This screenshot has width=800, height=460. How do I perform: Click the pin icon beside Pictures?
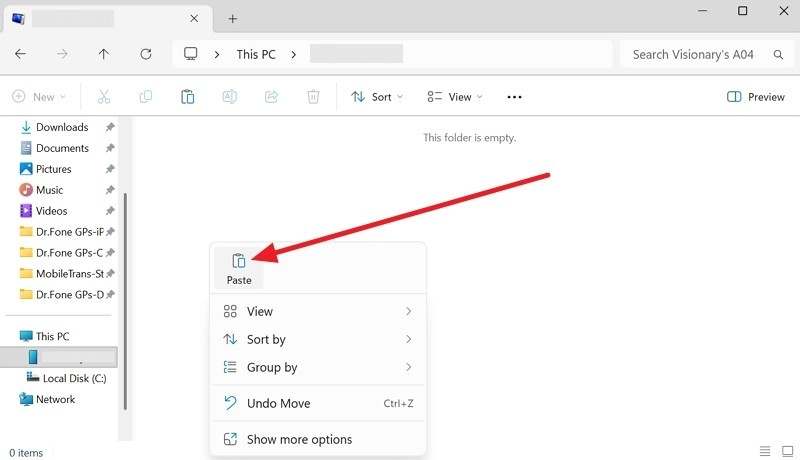tap(110, 169)
